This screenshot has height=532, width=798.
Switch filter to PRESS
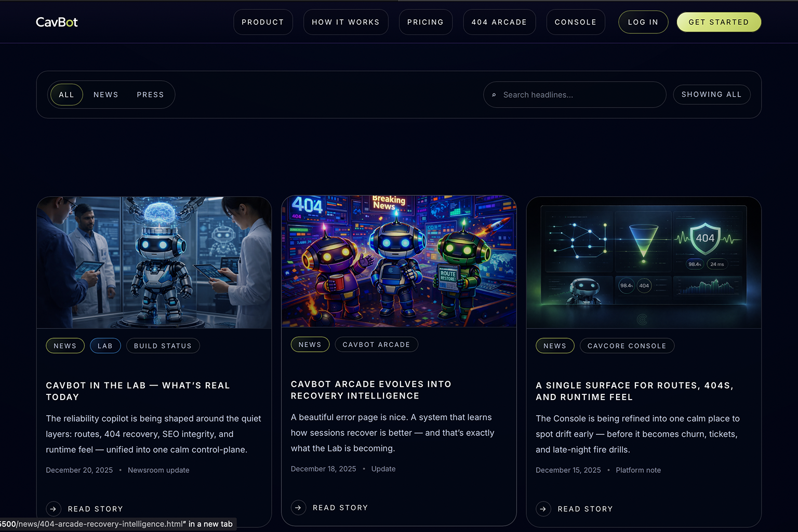(x=150, y=95)
